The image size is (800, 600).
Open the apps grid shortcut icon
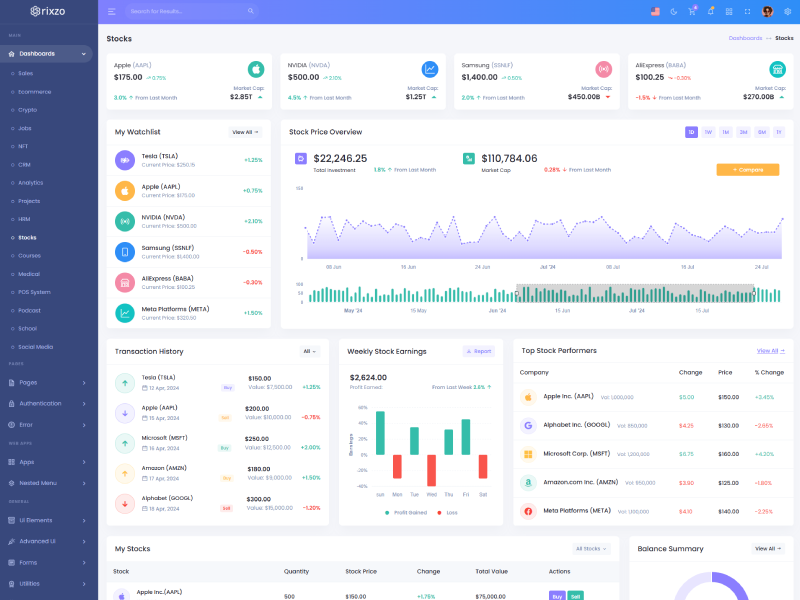729,11
